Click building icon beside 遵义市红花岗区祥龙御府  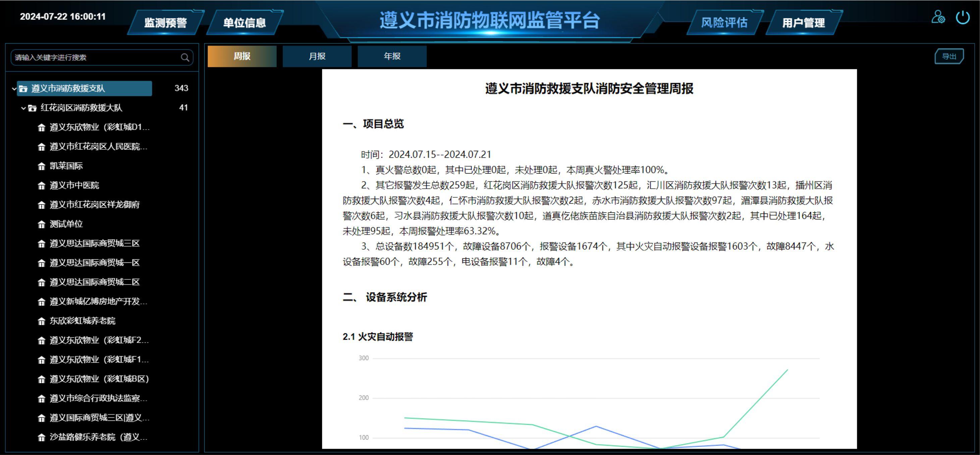coord(42,205)
